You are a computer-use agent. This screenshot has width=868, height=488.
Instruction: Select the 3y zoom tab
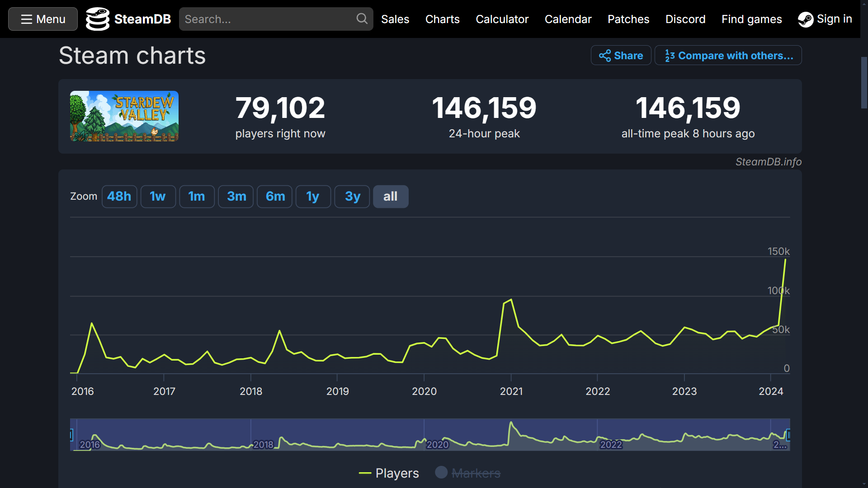351,196
